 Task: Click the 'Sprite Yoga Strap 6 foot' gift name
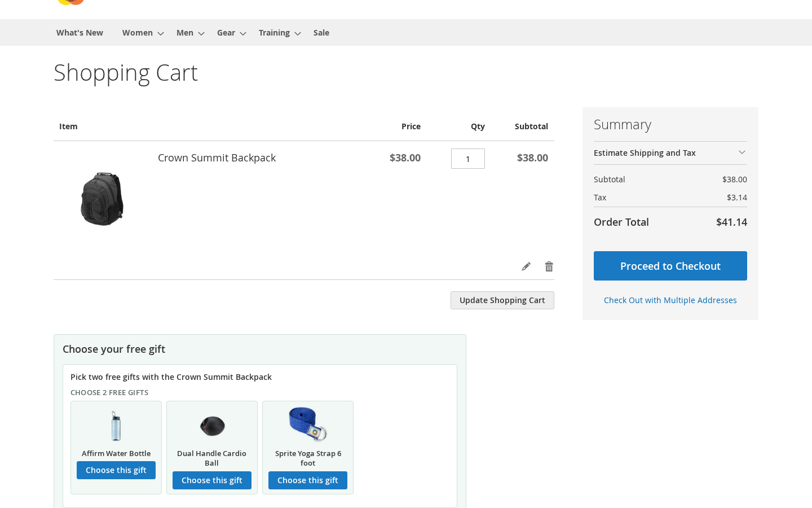click(308, 458)
